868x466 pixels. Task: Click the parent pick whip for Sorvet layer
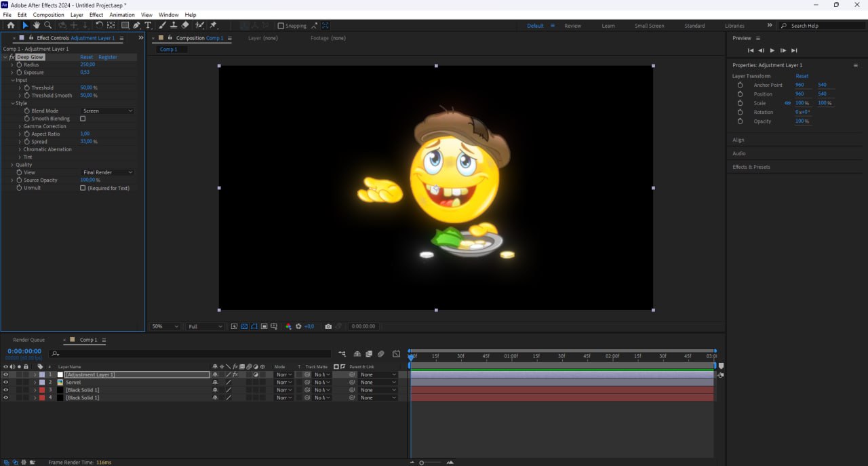coord(352,383)
